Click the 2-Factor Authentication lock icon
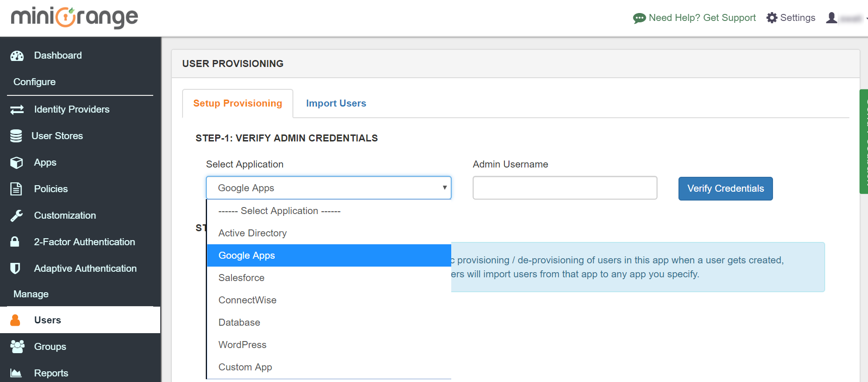 click(15, 241)
